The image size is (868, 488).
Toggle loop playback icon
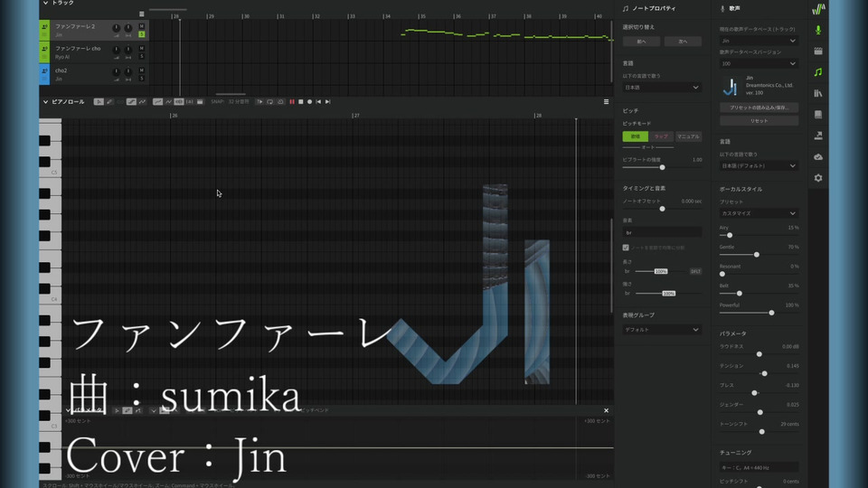269,102
